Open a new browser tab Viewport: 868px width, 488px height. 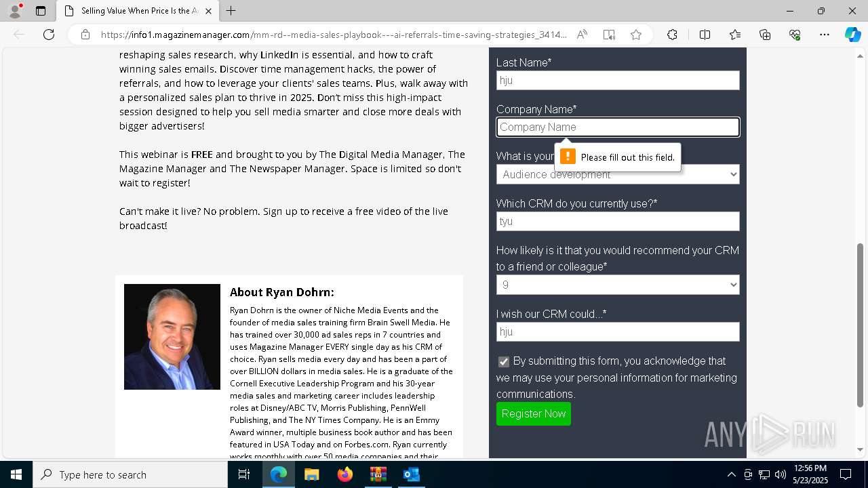pos(231,11)
